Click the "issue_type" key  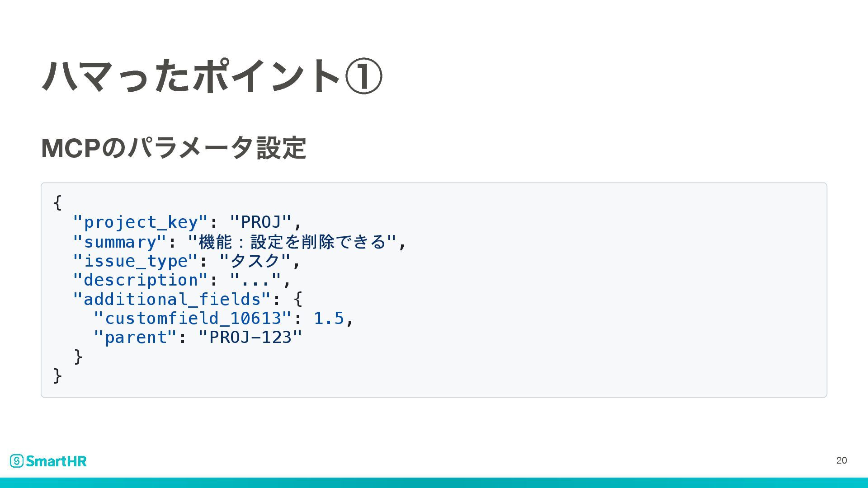[x=135, y=261]
